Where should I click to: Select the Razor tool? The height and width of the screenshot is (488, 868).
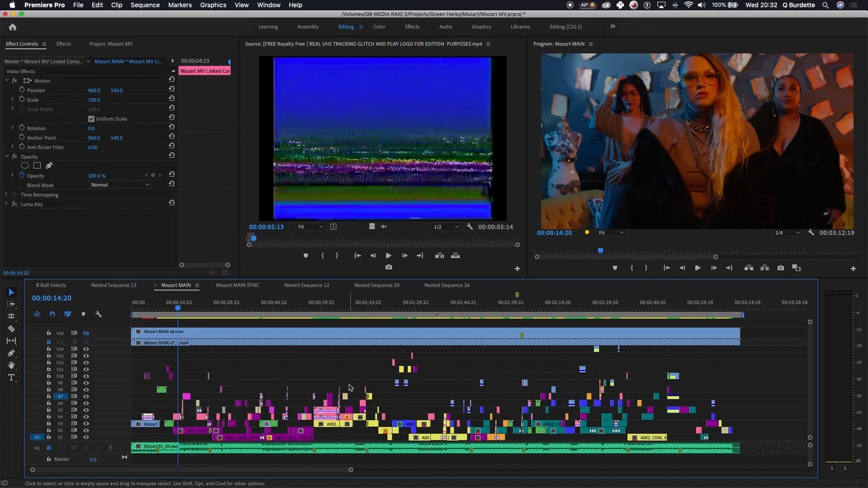[x=11, y=328]
